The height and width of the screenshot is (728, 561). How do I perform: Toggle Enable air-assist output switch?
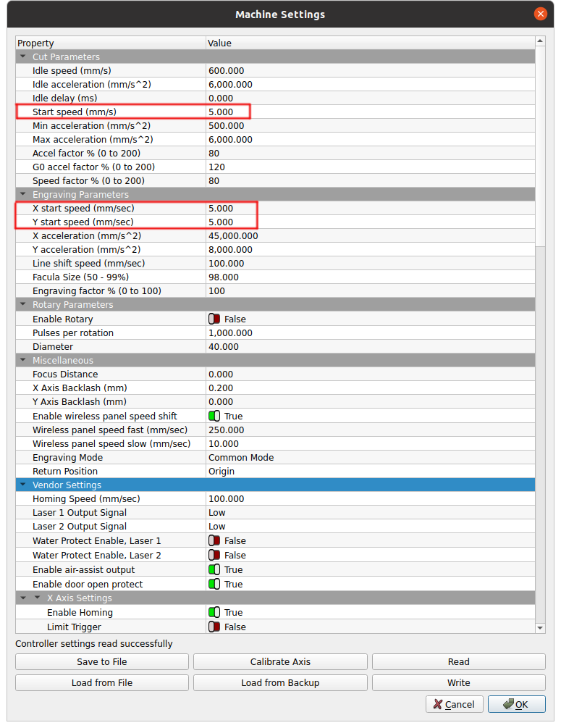(214, 570)
